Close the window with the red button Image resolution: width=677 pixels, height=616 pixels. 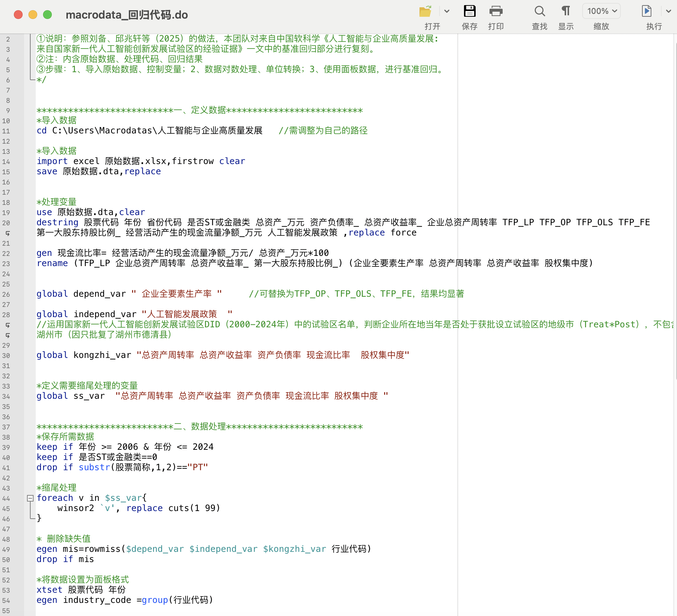[18, 15]
